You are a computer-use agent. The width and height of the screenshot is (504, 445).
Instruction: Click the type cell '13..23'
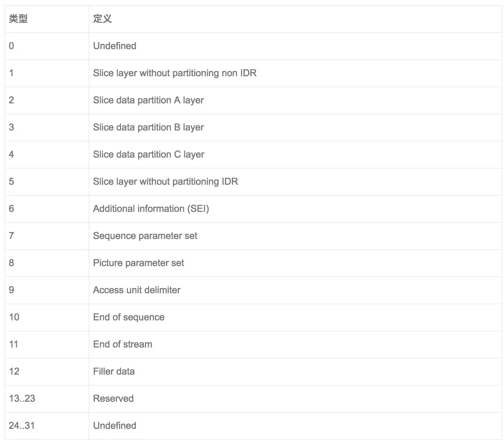[x=47, y=399]
